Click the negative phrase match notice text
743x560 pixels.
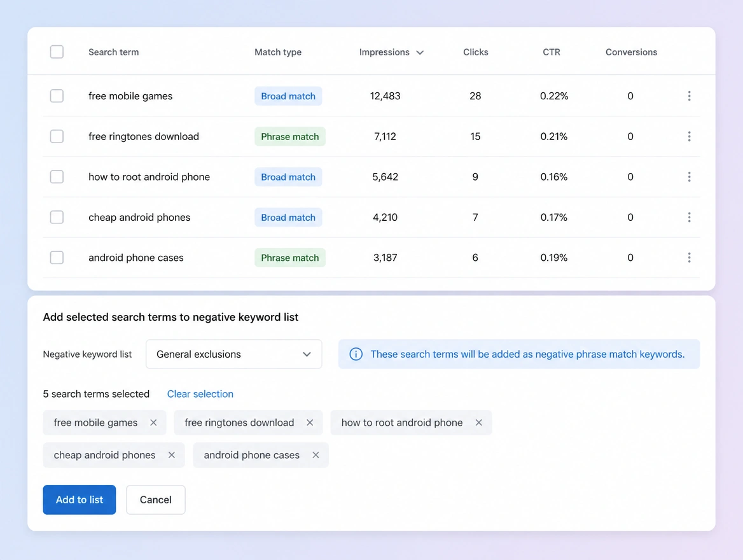(527, 354)
